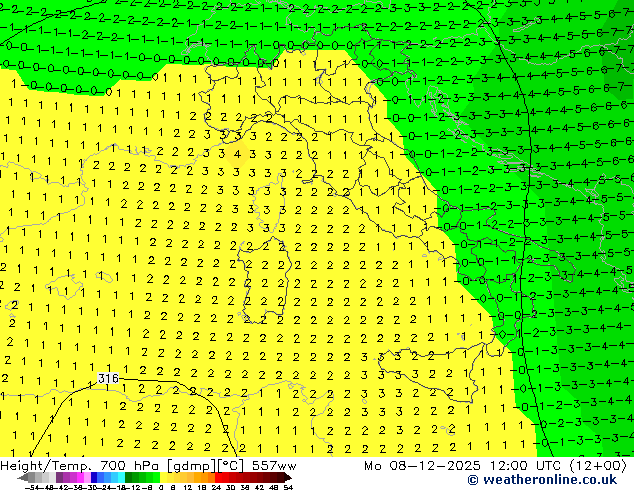634x490 pixels.
Task: Click the island of Sardinia on the map
Action: pyautogui.click(x=265, y=281)
